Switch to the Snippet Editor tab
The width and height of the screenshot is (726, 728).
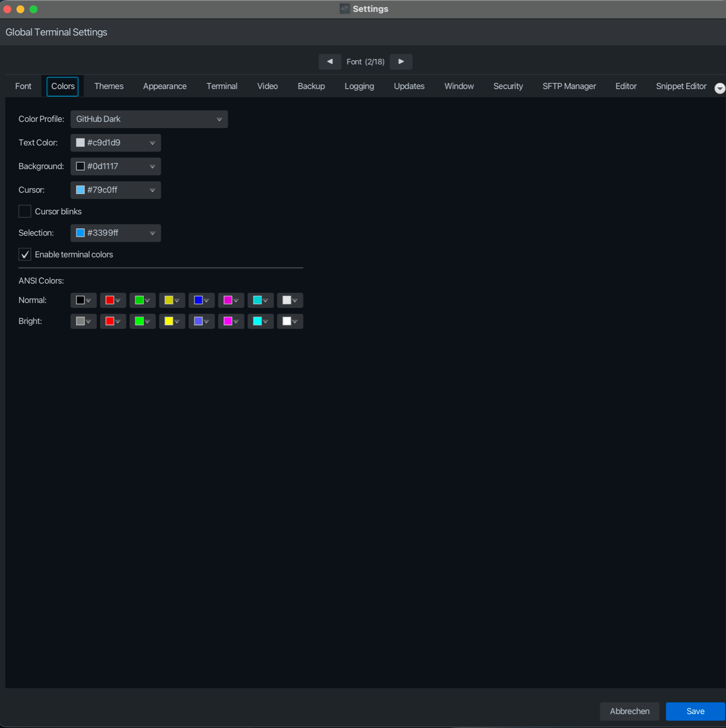[681, 86]
